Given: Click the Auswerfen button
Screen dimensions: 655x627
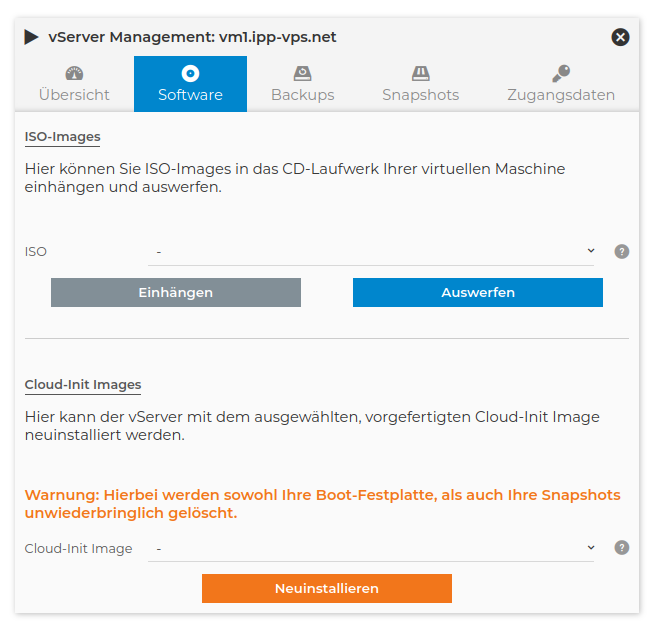Looking at the screenshot, I should [x=478, y=292].
